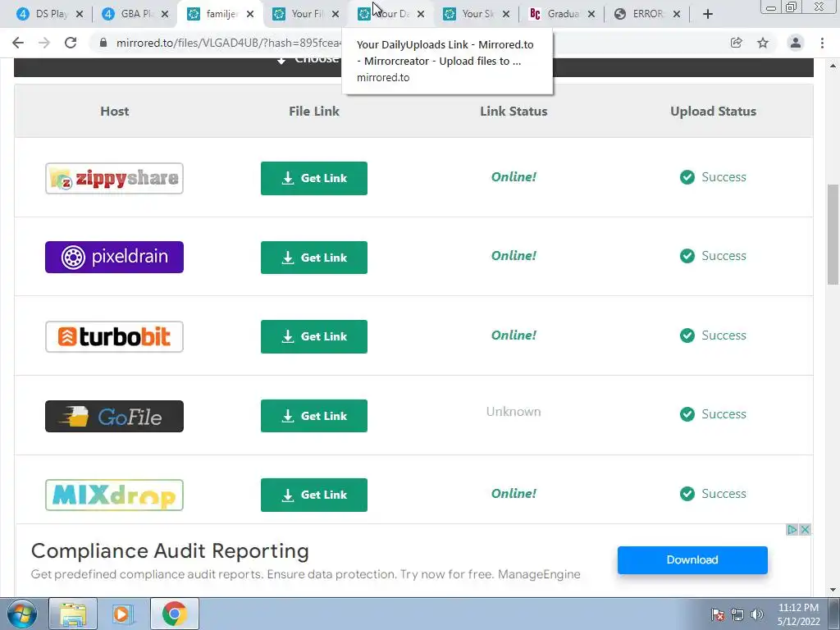Click the pixeldrain host logo
This screenshot has width=840, height=630.
point(114,257)
